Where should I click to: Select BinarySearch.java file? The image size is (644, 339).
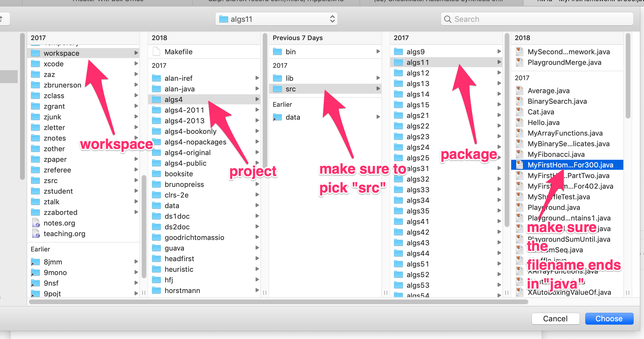coord(557,101)
